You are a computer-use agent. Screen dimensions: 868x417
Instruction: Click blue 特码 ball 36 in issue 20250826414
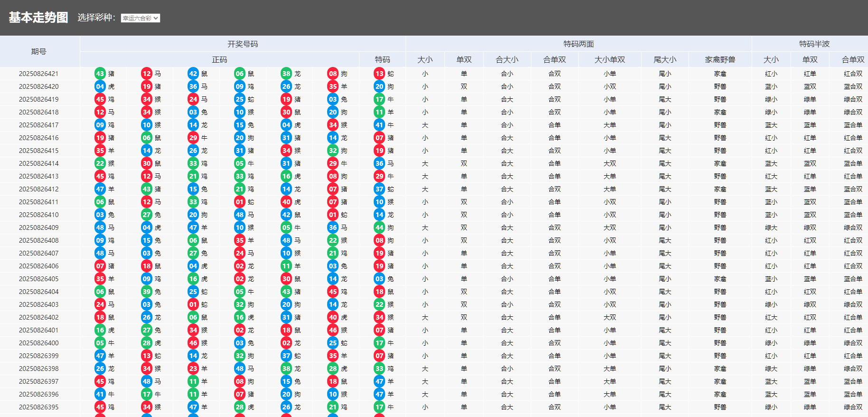click(x=379, y=163)
